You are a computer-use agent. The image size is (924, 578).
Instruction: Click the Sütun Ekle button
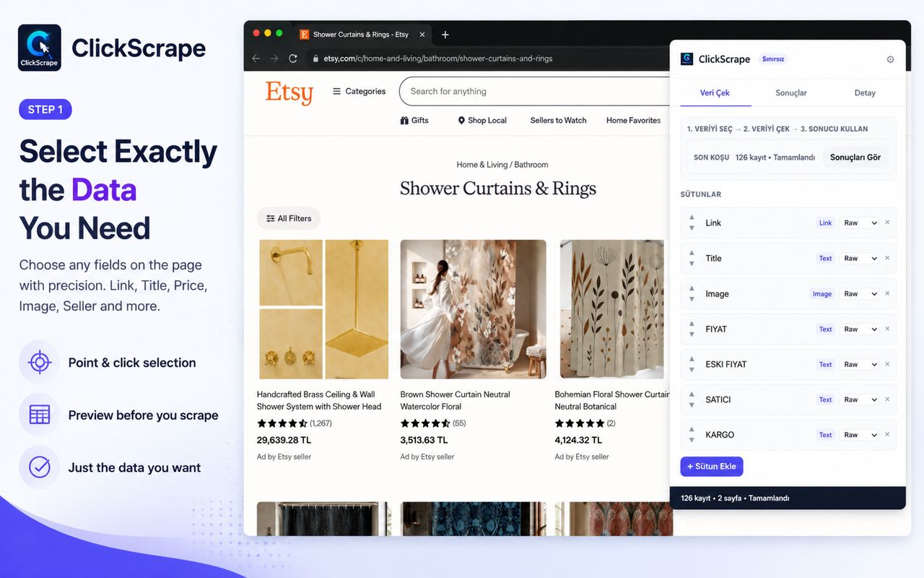[712, 467]
